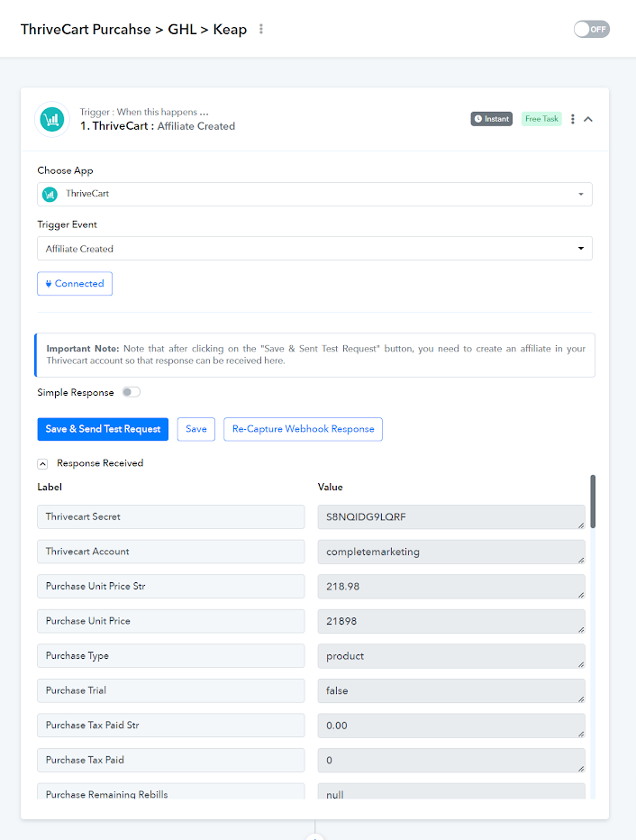Click the 21898 value field

tap(451, 621)
